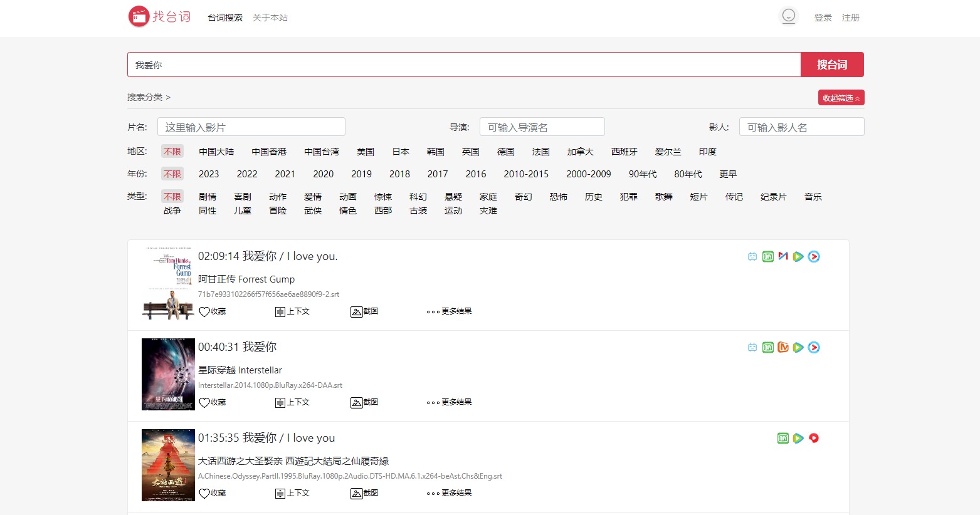
Task: Click the 片名 movie title input field
Action: (251, 127)
